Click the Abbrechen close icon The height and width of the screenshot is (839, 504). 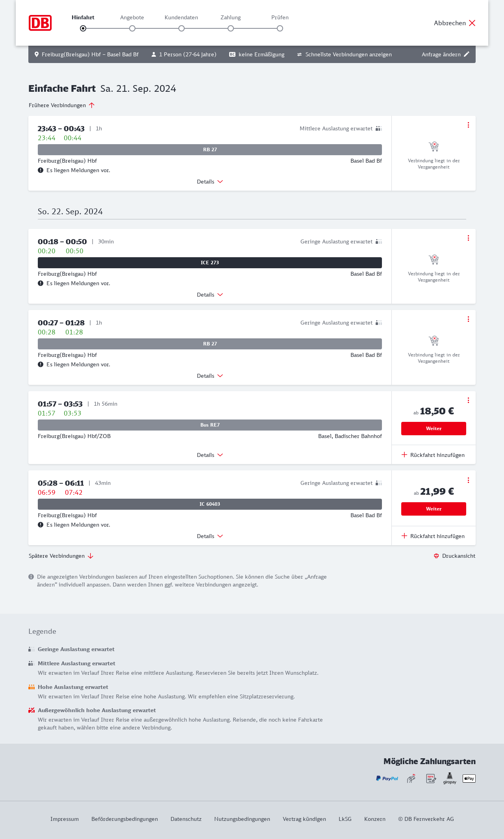point(472,23)
